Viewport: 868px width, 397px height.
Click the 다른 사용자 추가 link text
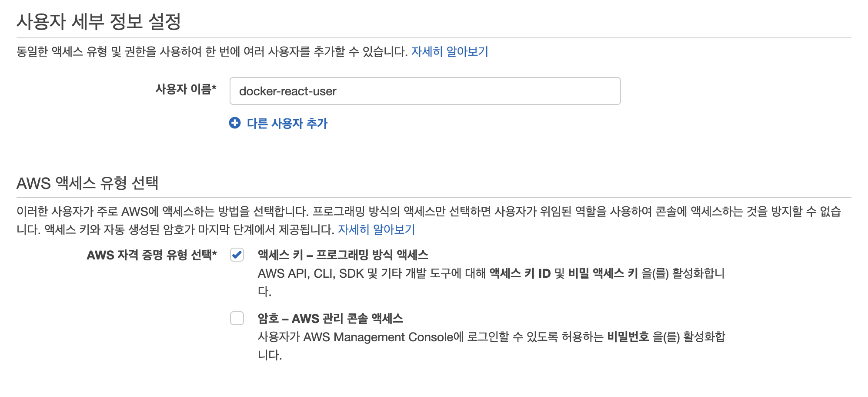click(287, 123)
